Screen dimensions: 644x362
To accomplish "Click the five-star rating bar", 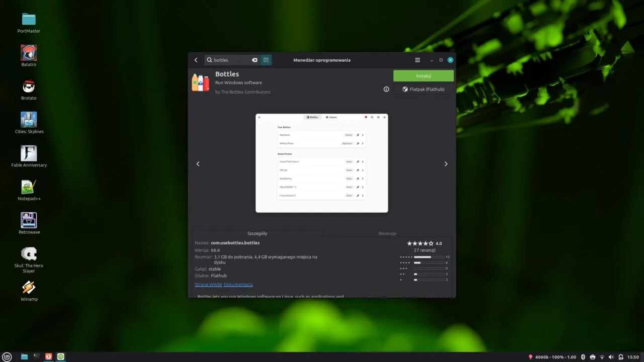I will tap(429, 257).
